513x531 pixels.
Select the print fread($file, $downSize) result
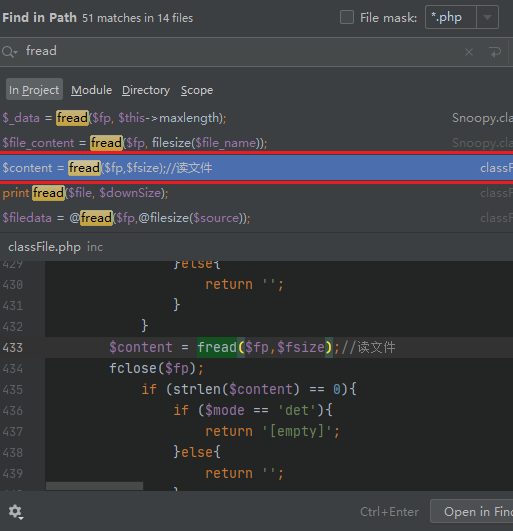[256, 193]
